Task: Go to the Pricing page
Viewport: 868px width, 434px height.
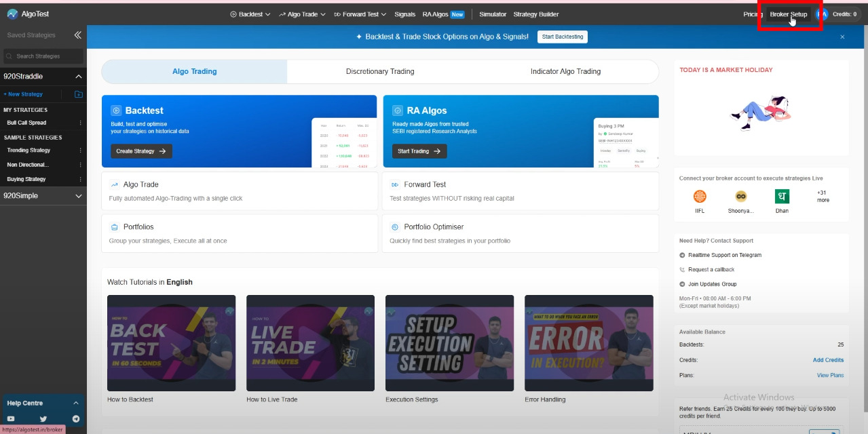Action: coord(753,14)
